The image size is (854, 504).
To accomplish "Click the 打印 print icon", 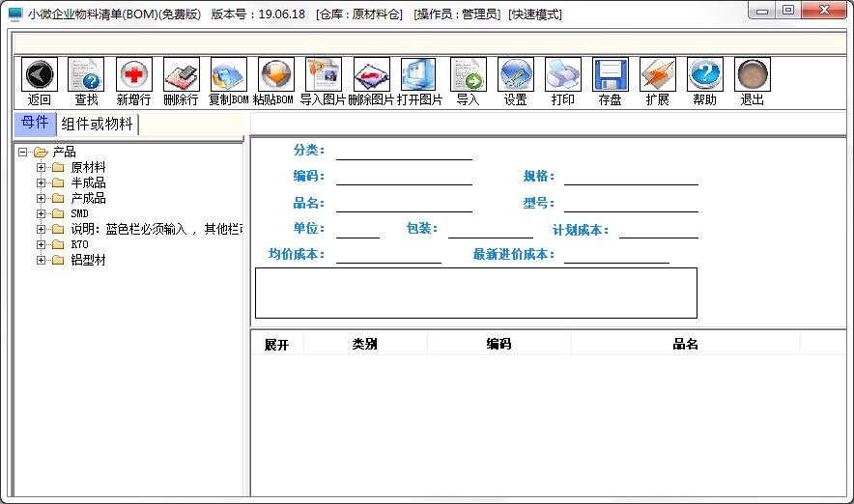I will pyautogui.click(x=563, y=74).
